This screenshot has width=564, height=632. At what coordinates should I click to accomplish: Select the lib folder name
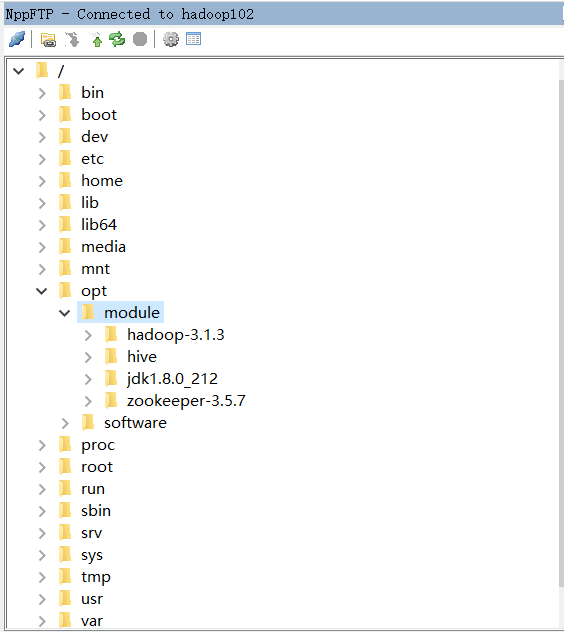tap(89, 203)
